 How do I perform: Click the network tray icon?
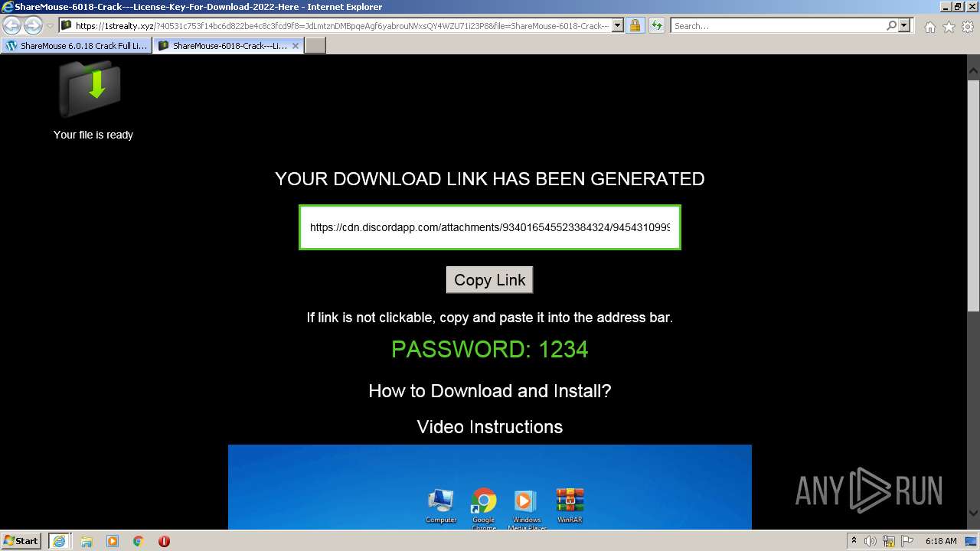point(890,541)
